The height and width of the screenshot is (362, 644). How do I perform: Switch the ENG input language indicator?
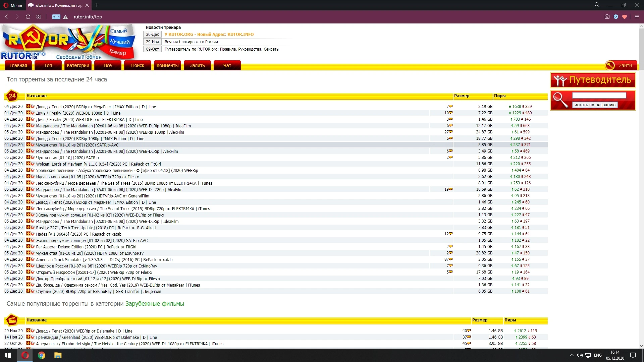[x=598, y=355]
